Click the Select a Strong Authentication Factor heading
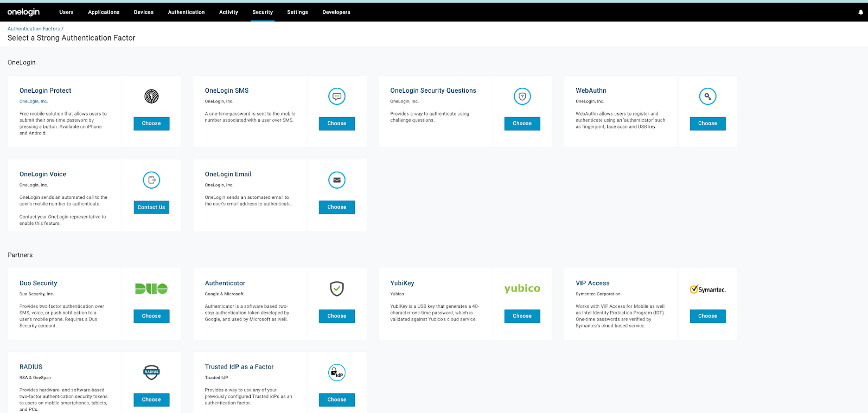This screenshot has height=413, width=868. click(x=72, y=38)
